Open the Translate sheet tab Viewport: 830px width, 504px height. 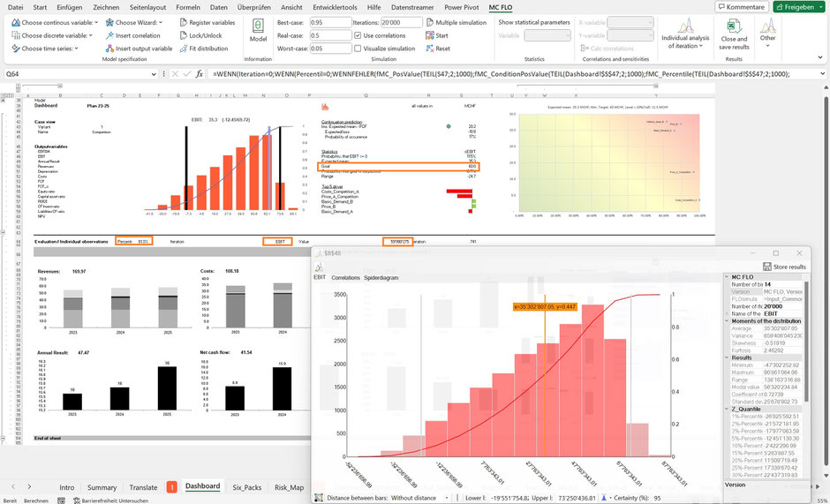click(143, 487)
